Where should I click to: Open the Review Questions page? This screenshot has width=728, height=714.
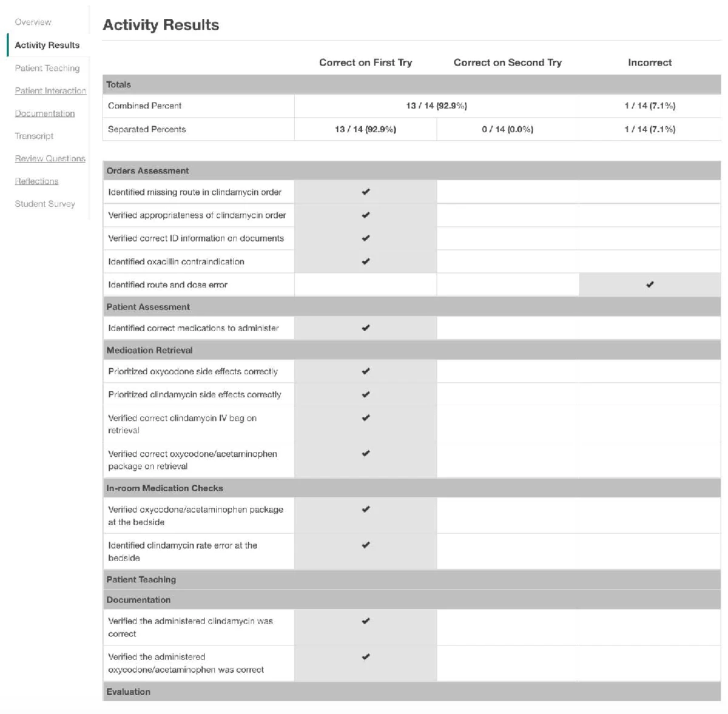click(50, 158)
